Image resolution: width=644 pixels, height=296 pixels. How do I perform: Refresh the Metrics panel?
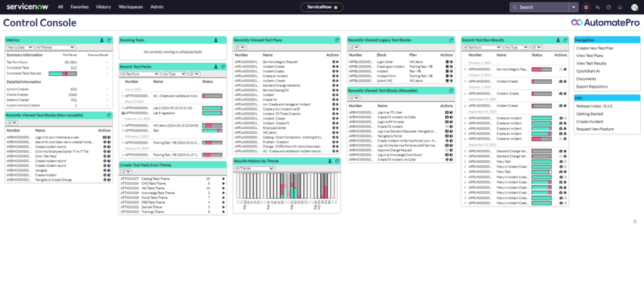[109, 40]
